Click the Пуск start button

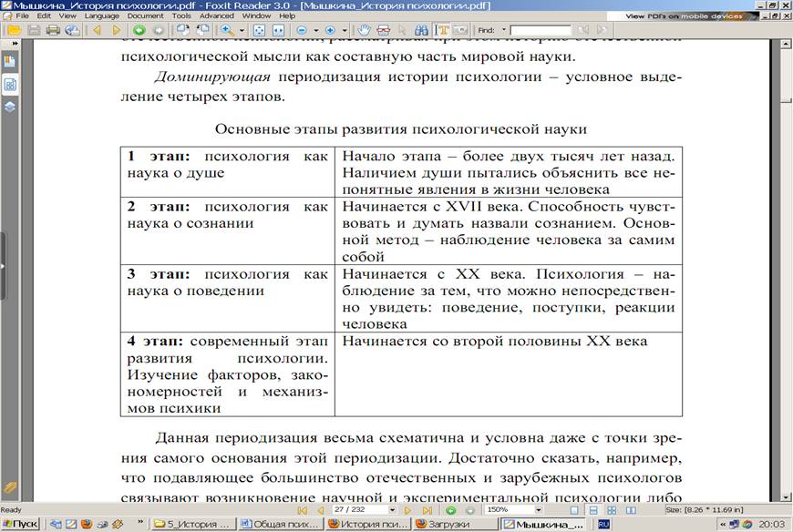20,524
